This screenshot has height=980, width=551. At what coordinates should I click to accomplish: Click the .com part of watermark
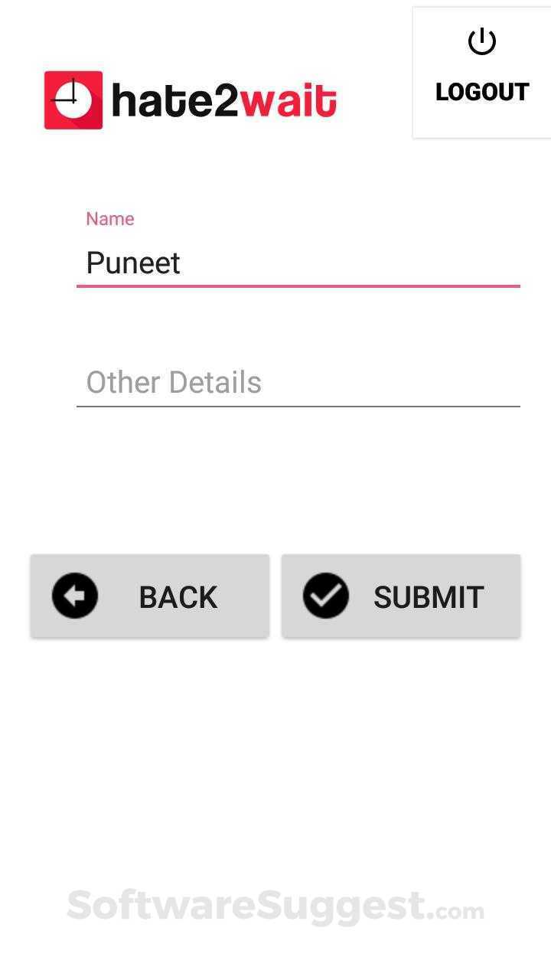pyautogui.click(x=460, y=911)
